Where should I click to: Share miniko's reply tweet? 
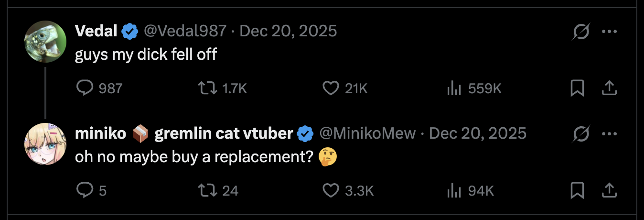(608, 191)
